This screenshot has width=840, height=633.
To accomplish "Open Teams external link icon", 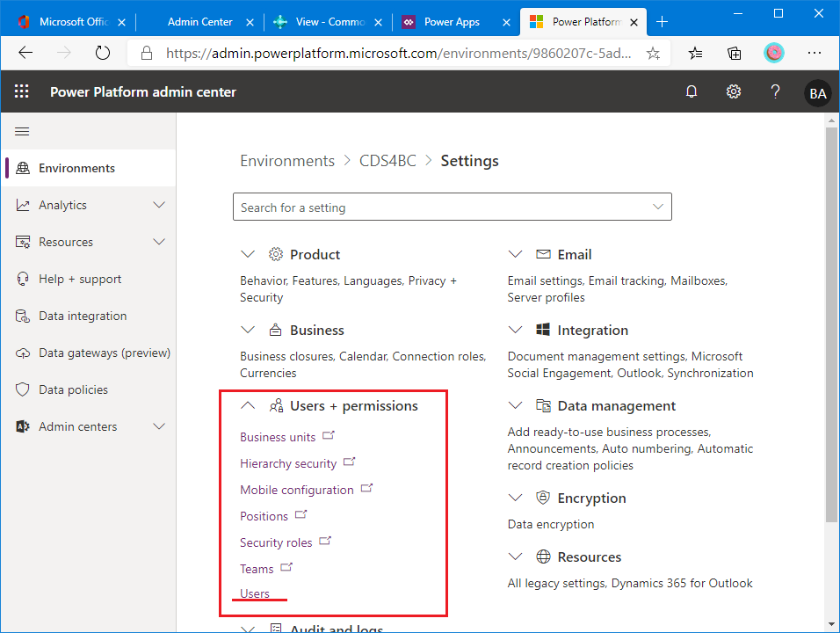I will [x=286, y=567].
